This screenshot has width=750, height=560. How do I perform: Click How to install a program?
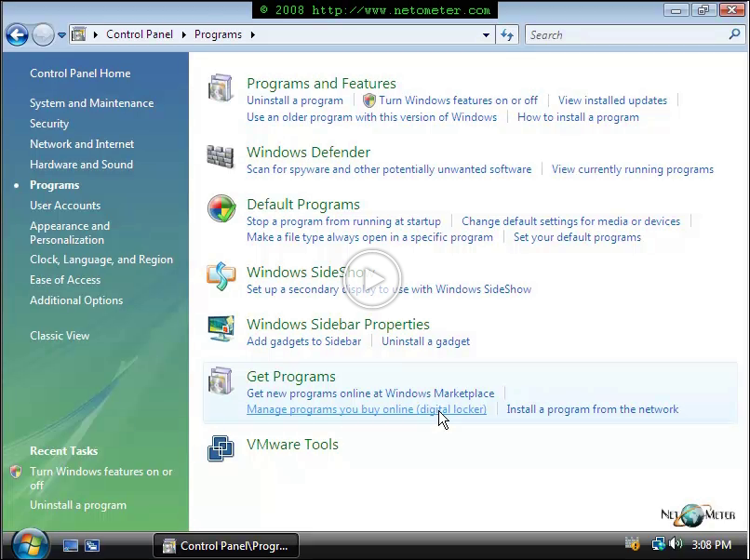[578, 117]
